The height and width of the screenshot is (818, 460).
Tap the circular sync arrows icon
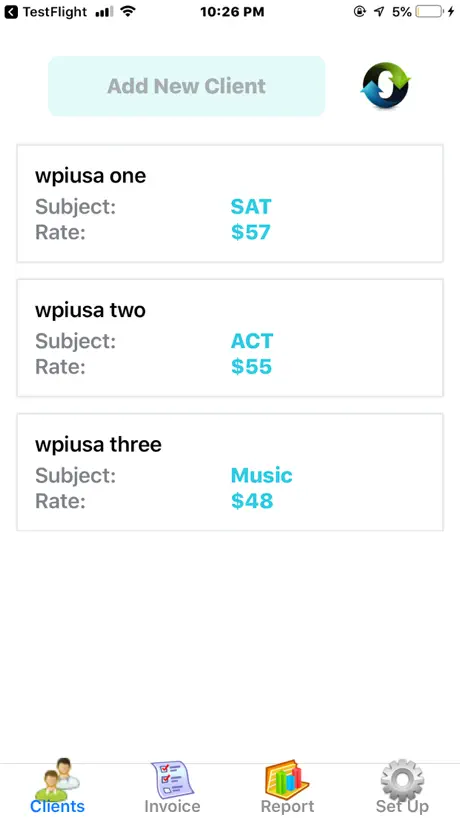coord(385,86)
